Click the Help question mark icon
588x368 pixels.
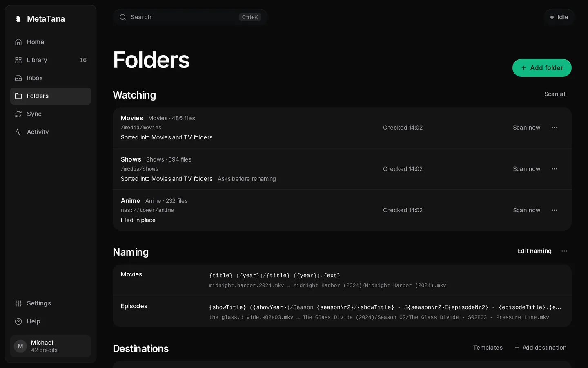(x=18, y=321)
